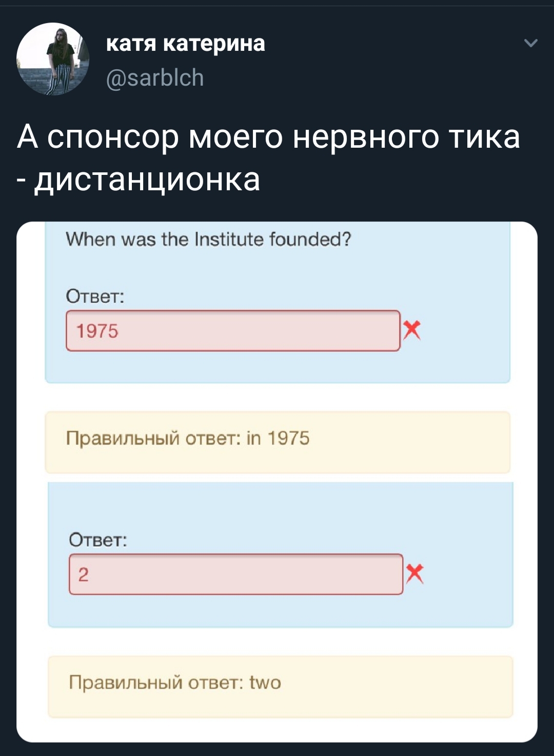Expand the tweet options chevron
Image resolution: width=554 pixels, height=756 pixels.
point(531,44)
